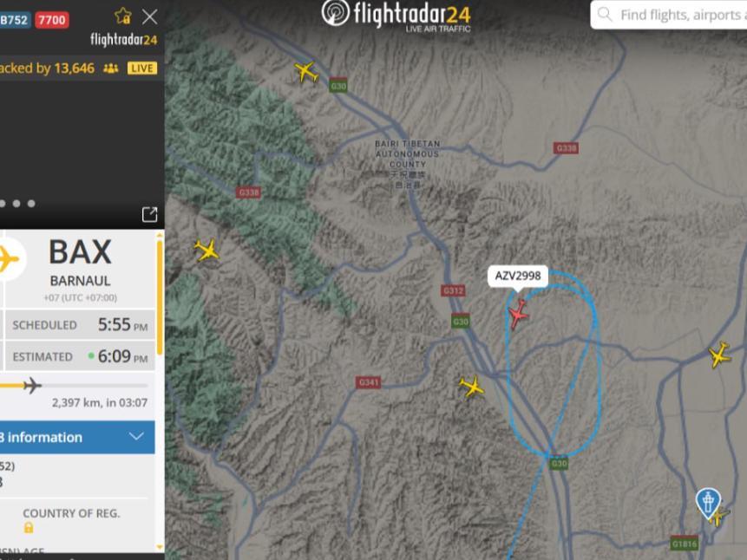Select the yellow plane near the G30 highway sign
This screenshot has width=747, height=560.
pyautogui.click(x=306, y=72)
